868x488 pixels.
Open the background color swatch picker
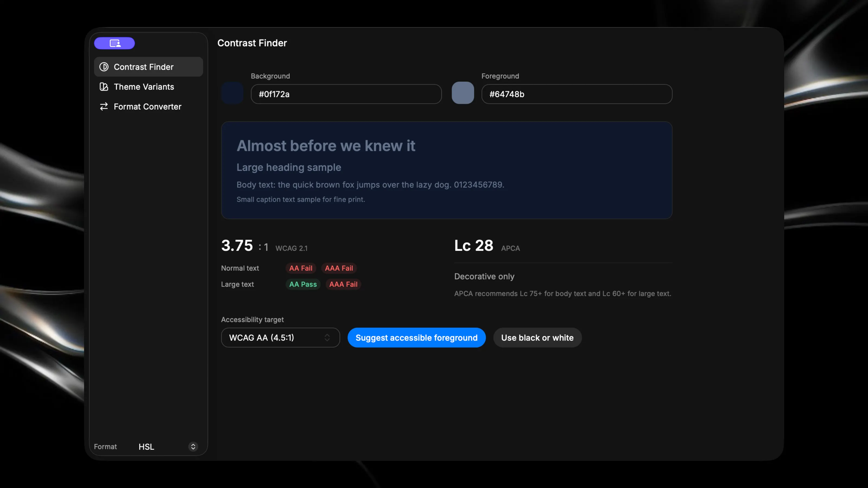click(232, 93)
